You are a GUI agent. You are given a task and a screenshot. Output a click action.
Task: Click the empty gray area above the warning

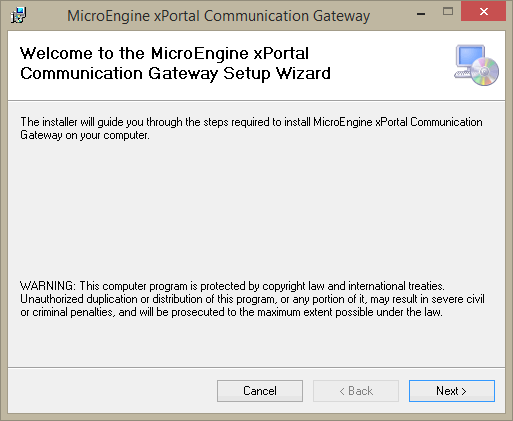[x=256, y=210]
